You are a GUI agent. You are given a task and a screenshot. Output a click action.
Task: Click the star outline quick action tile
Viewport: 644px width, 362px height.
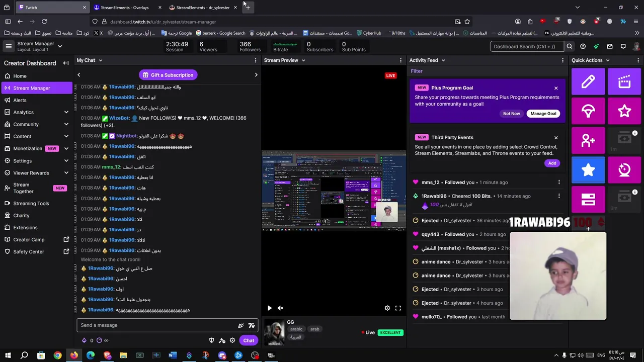point(624,111)
